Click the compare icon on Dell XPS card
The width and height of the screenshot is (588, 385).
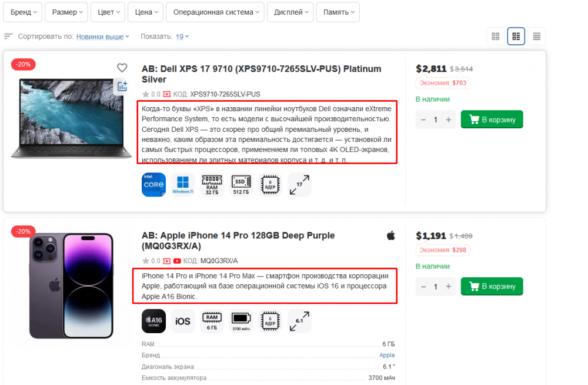point(122,87)
